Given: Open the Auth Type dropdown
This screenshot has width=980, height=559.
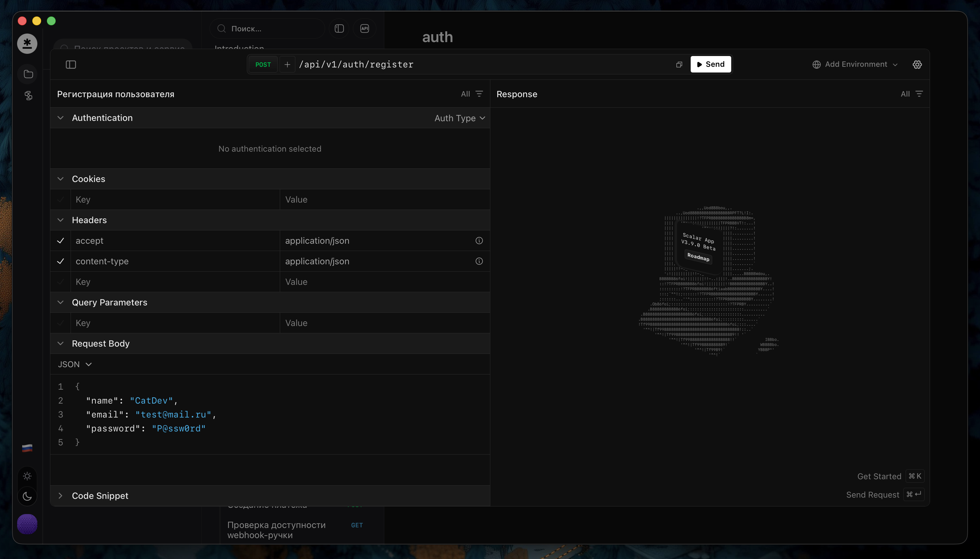Looking at the screenshot, I should (460, 118).
